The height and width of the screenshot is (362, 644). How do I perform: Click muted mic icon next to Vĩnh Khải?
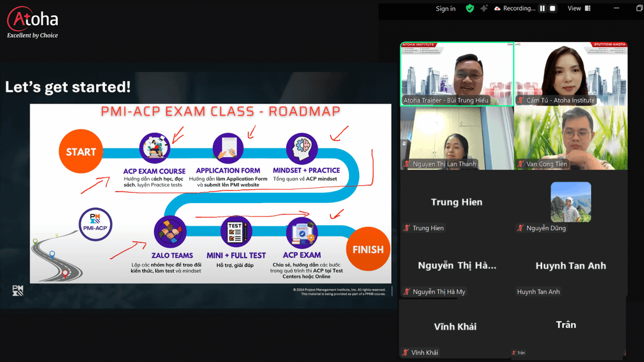(x=406, y=352)
